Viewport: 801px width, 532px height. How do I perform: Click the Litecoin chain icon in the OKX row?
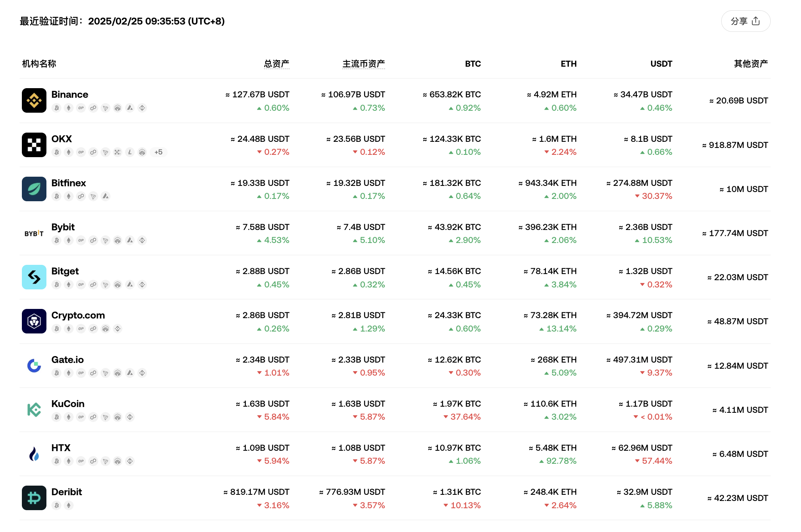(x=130, y=152)
